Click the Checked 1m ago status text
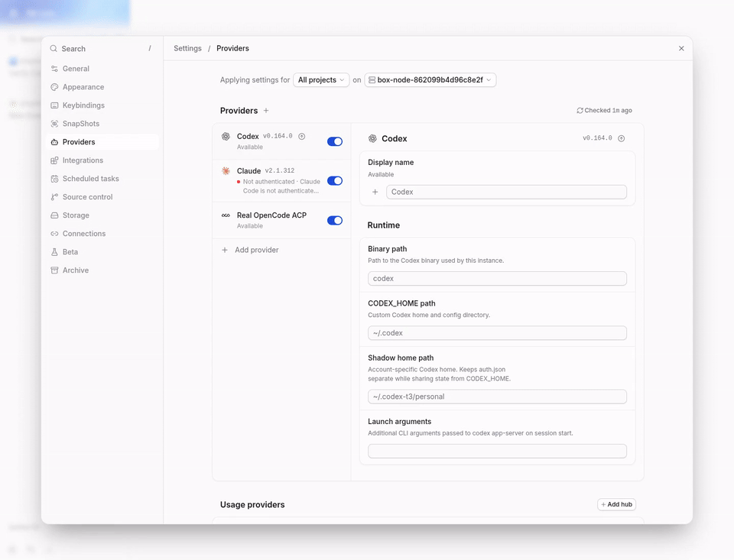734x560 pixels. (608, 111)
